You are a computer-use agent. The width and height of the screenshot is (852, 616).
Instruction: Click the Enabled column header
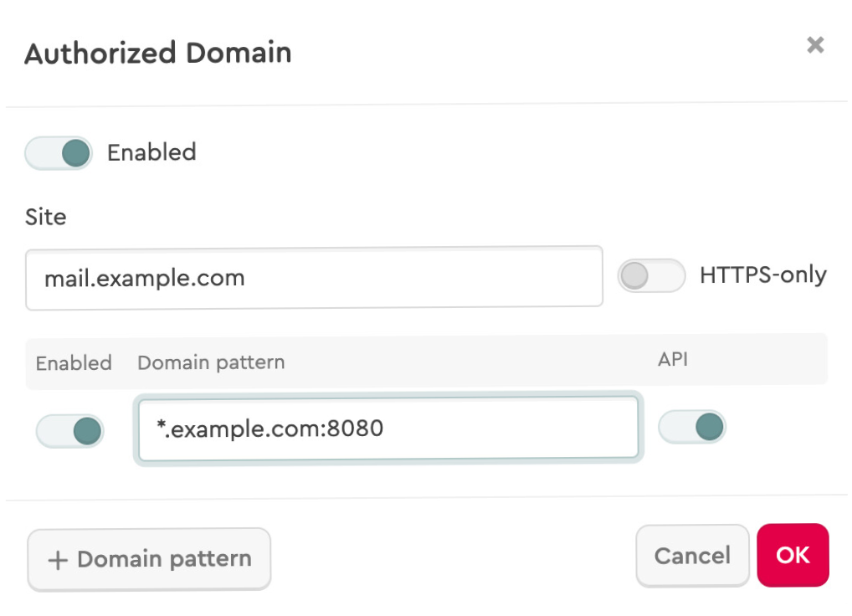point(74,363)
